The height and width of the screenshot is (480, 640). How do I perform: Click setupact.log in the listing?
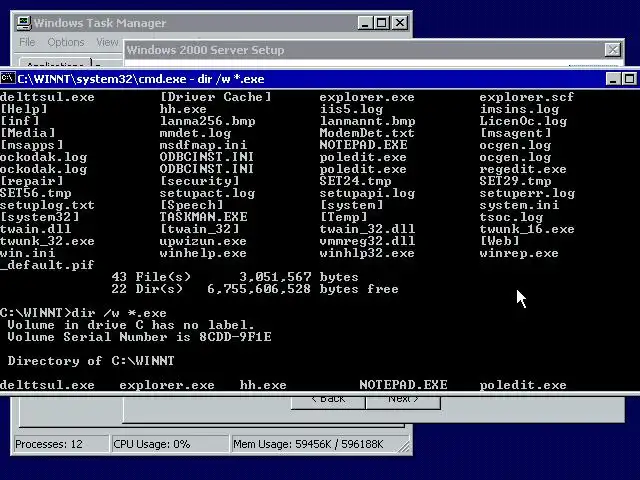pos(207,193)
